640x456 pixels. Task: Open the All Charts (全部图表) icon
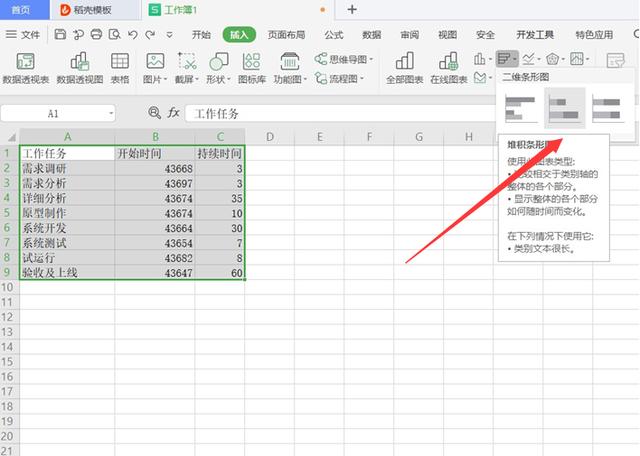[x=405, y=66]
